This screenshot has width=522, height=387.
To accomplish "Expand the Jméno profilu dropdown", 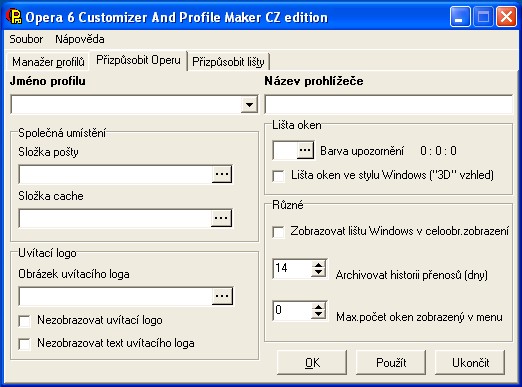I will click(249, 105).
